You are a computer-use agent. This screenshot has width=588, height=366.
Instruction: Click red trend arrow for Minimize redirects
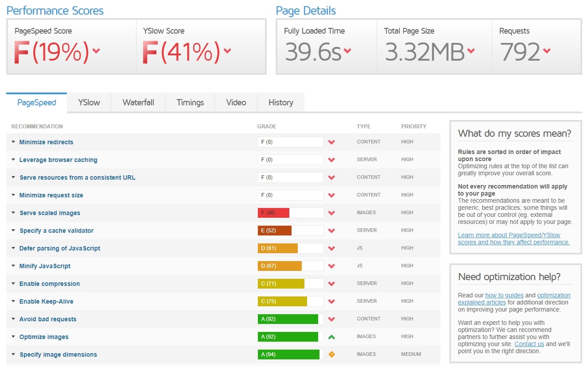[331, 142]
